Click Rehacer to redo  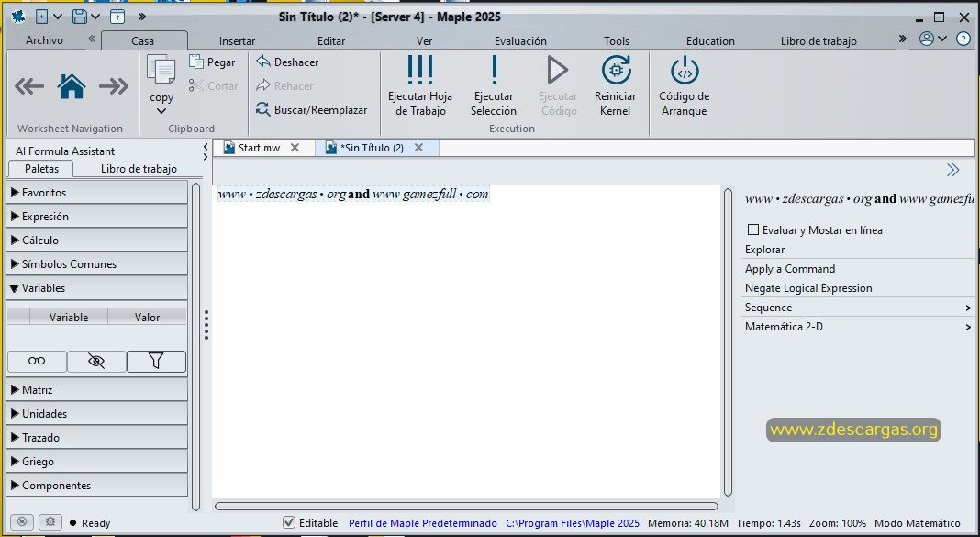tap(285, 85)
